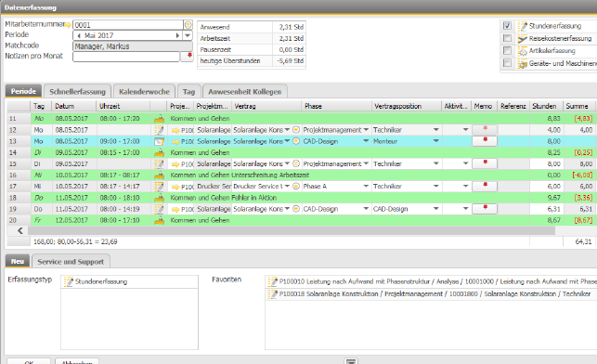Screen dimensions: 597x364
Task: Go to previous period before Mai 2017
Action: tap(79, 35)
